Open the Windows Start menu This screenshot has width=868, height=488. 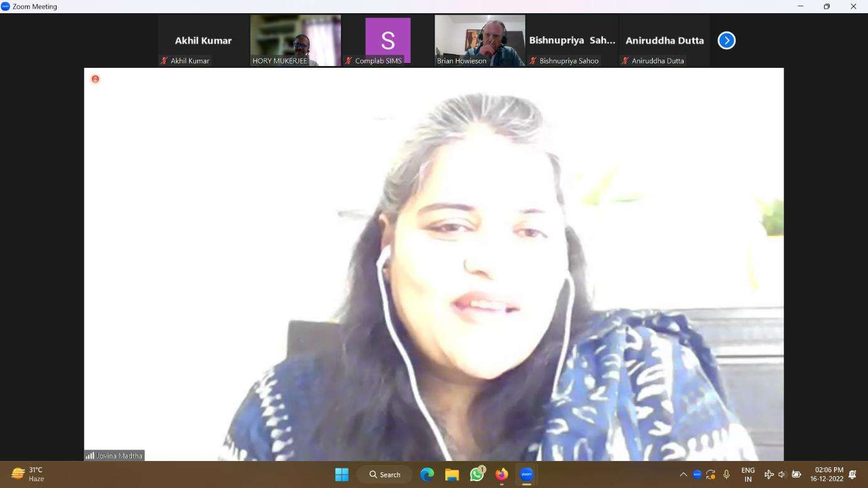[342, 474]
